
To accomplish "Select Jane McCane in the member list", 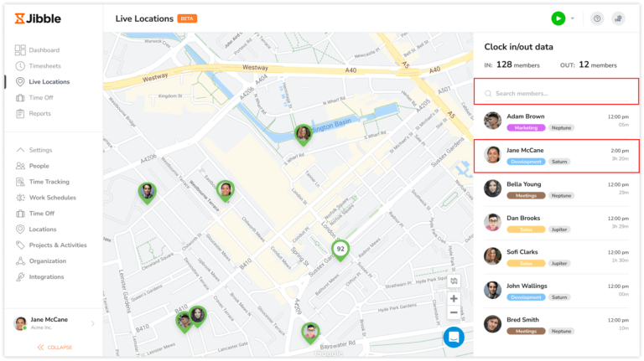I will tap(557, 156).
